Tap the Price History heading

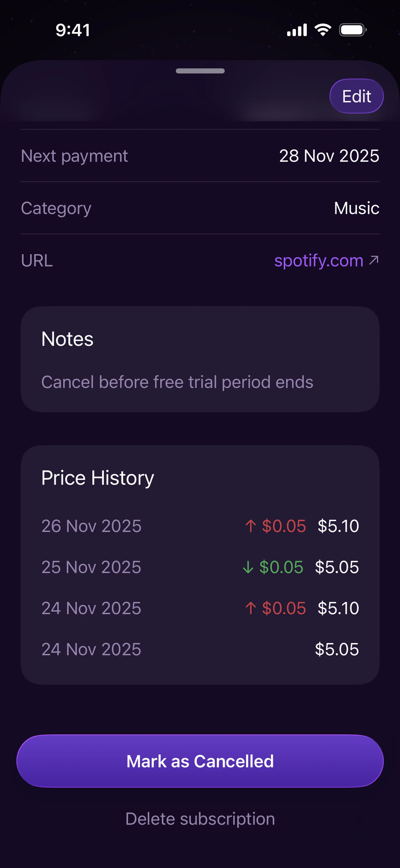click(x=98, y=478)
